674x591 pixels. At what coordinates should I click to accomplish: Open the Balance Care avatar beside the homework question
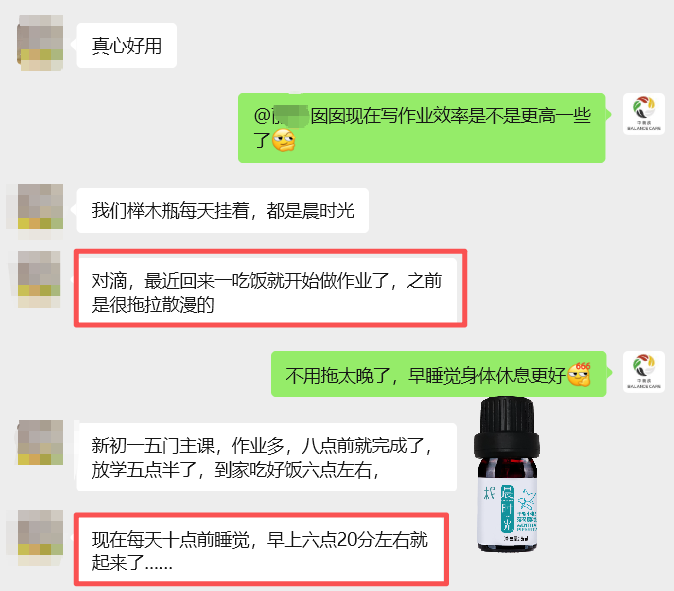(x=643, y=114)
